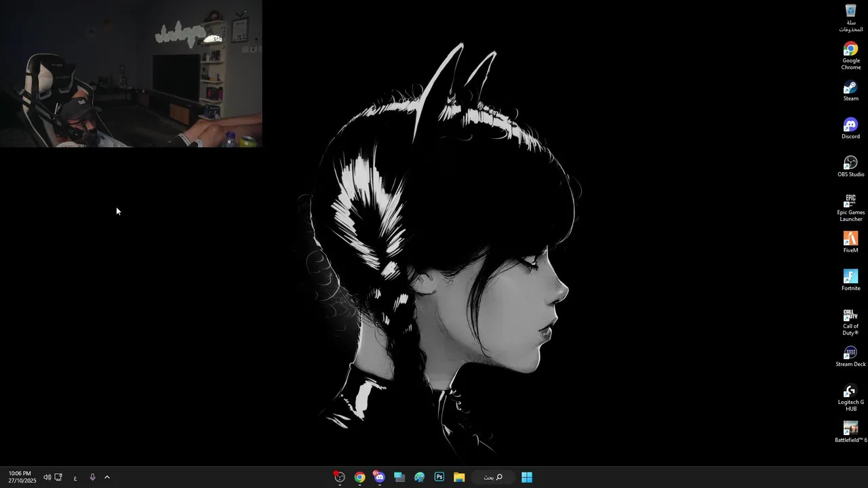Click the webcam overlay preview
The image size is (868, 488).
[131, 73]
